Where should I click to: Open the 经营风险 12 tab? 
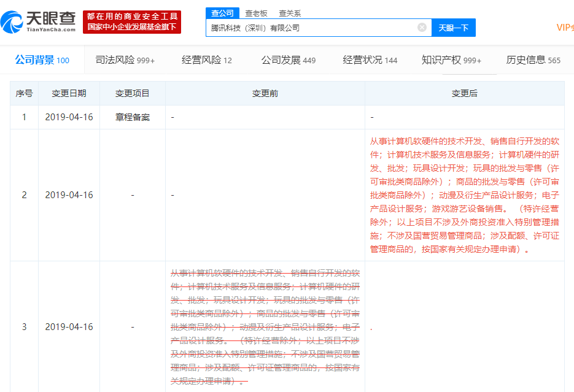(x=206, y=60)
